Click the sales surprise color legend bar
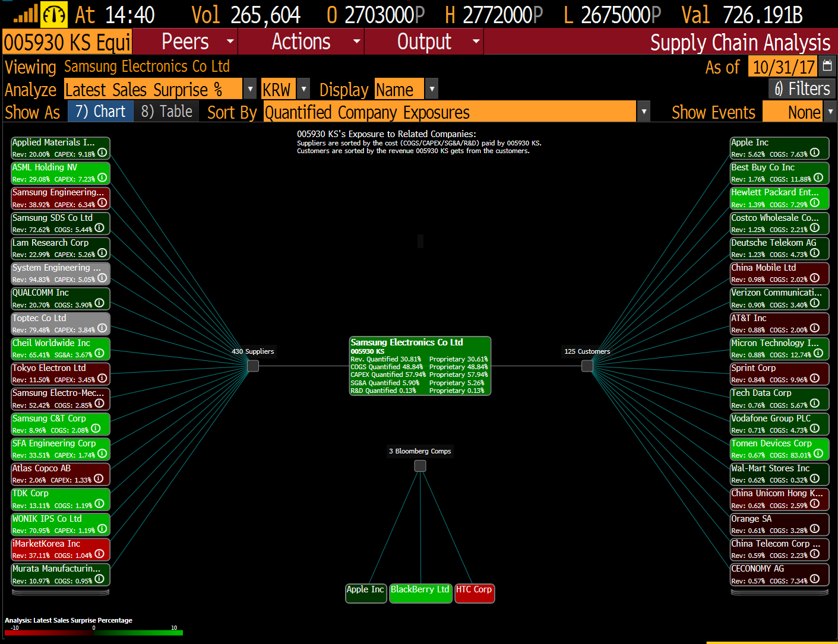The height and width of the screenshot is (644, 838). click(x=94, y=633)
